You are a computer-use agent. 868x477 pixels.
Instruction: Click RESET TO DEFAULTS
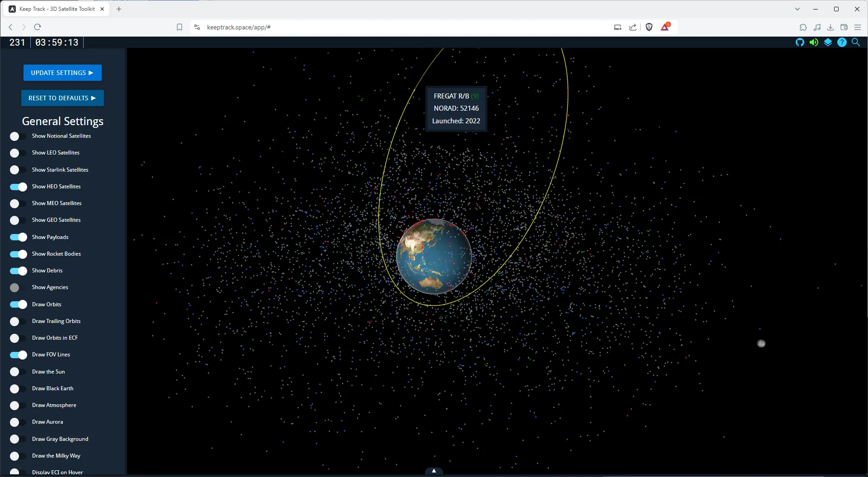click(62, 98)
